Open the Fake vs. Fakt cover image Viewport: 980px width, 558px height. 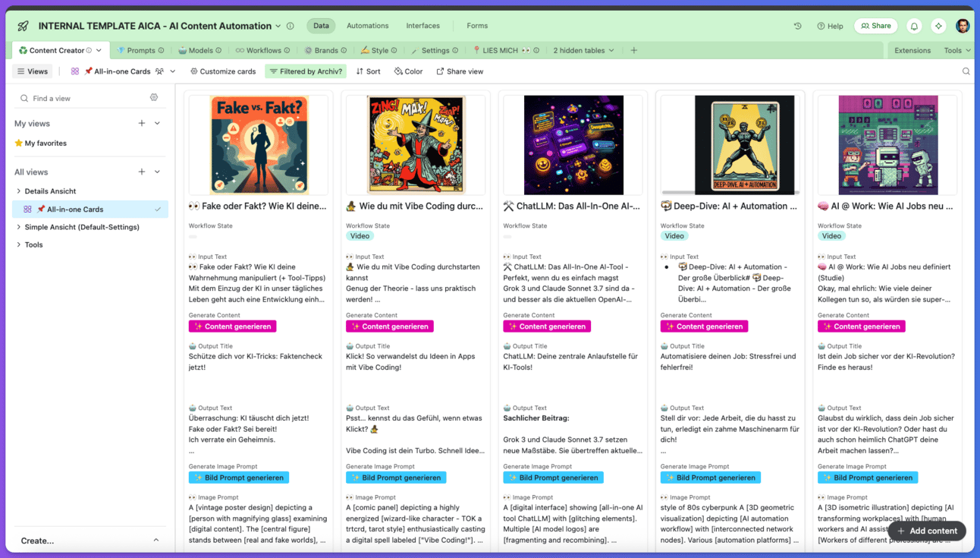tap(259, 145)
